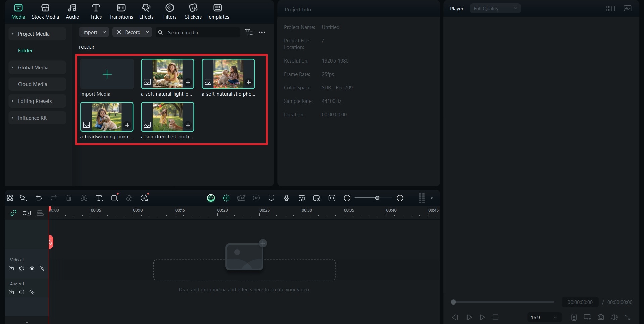Open the filter and sort media icon
Viewport: 644px width, 324px height.
click(249, 32)
